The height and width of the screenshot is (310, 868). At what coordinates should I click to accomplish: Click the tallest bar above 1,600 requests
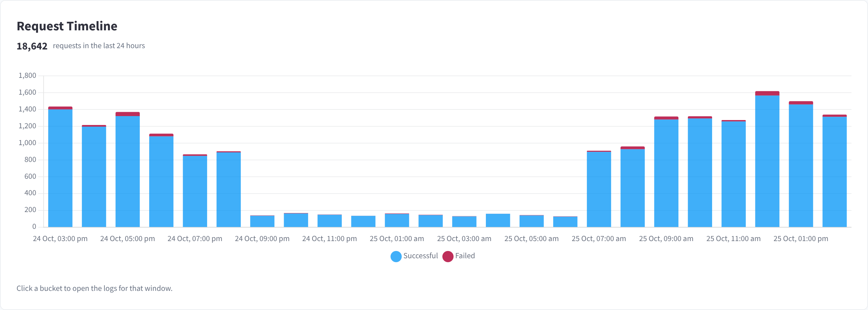click(767, 159)
